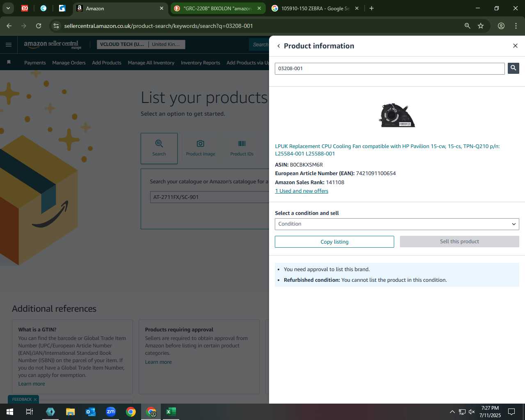Click the muted volume tray icon
The image size is (525, 420).
coord(472,412)
